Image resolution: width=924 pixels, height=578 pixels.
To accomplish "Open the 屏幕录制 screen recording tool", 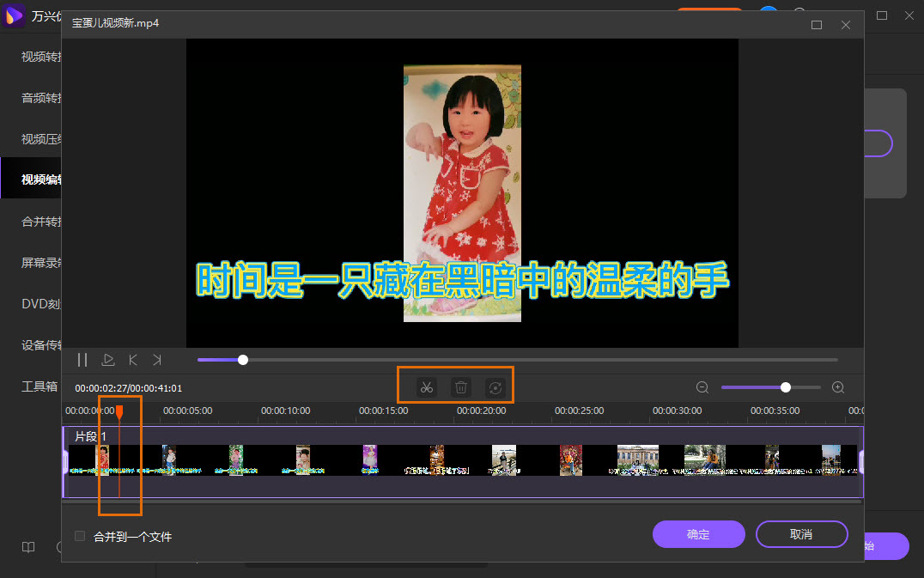I will (x=40, y=262).
